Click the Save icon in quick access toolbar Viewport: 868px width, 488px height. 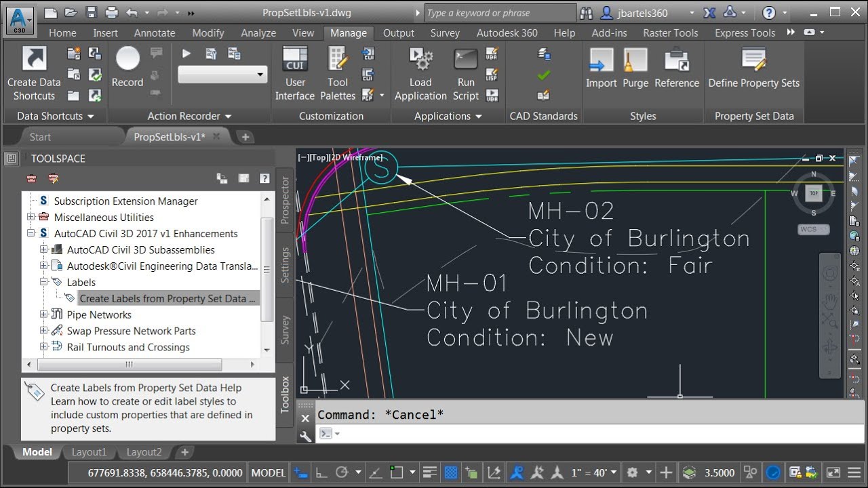pos(92,12)
